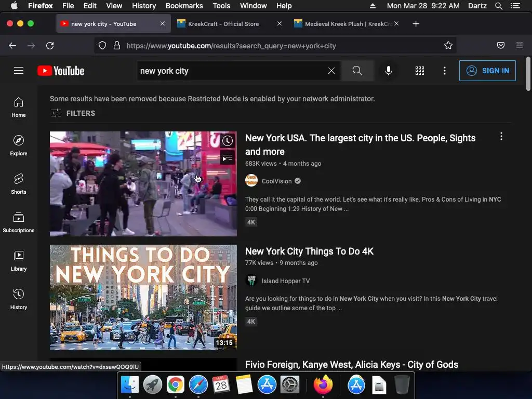Open Library in sidebar
Image resolution: width=532 pixels, height=399 pixels.
click(x=19, y=261)
